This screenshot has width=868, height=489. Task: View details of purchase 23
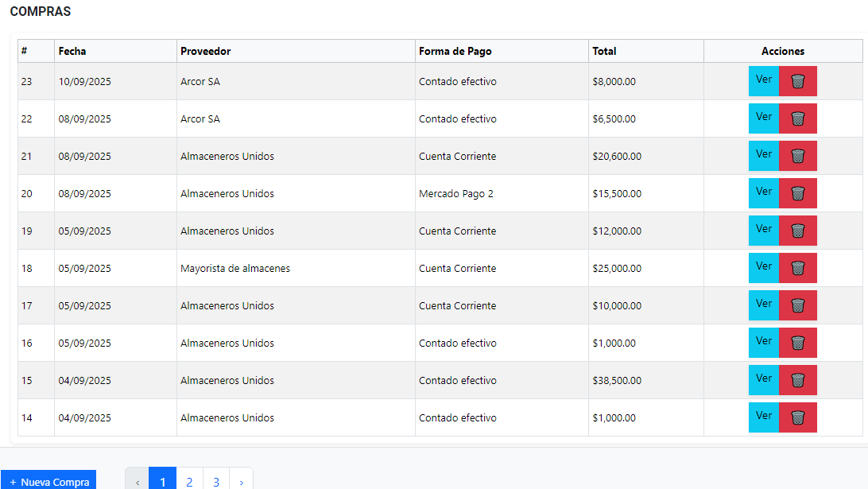764,80
